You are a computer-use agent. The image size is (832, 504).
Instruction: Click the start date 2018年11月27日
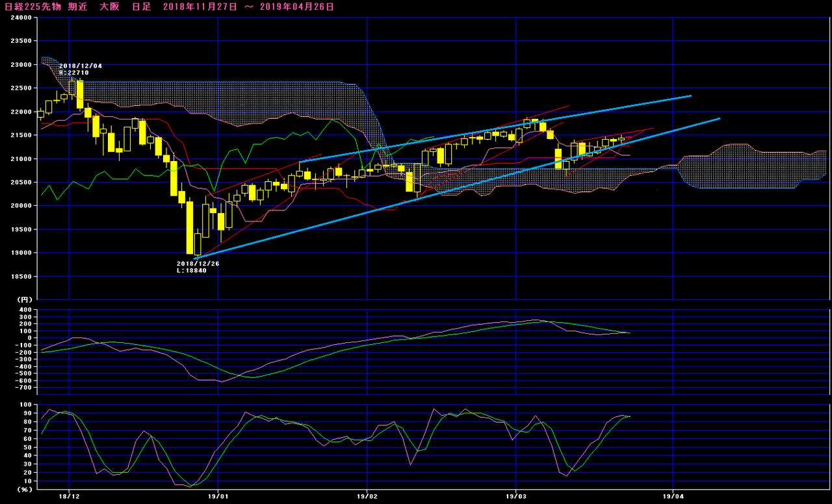[200, 6]
